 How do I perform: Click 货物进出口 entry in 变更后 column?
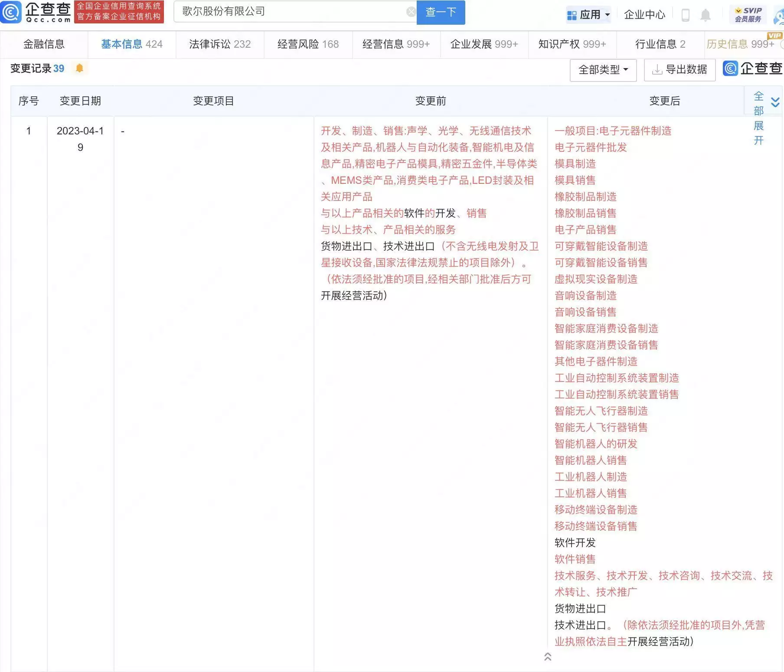(580, 609)
